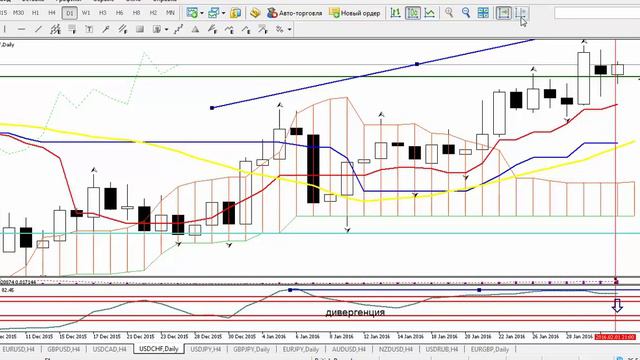The image size is (640, 360).
Task: Click the empty toolbar input field
Action: tap(597, 13)
